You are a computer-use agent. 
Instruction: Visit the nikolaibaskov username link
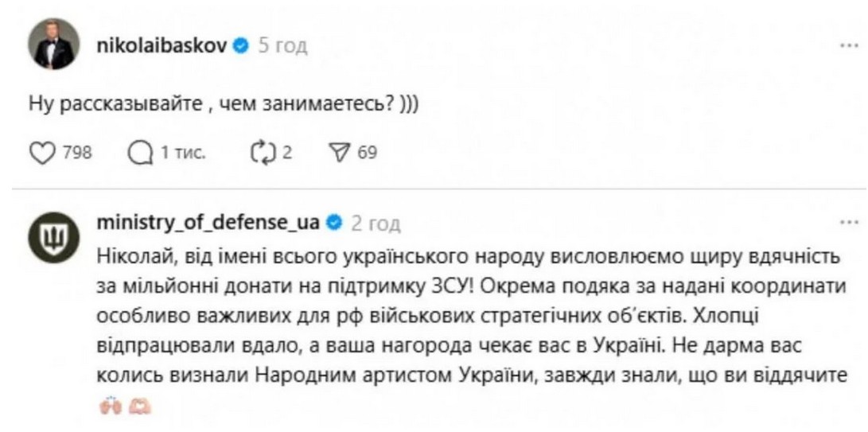pos(162,46)
